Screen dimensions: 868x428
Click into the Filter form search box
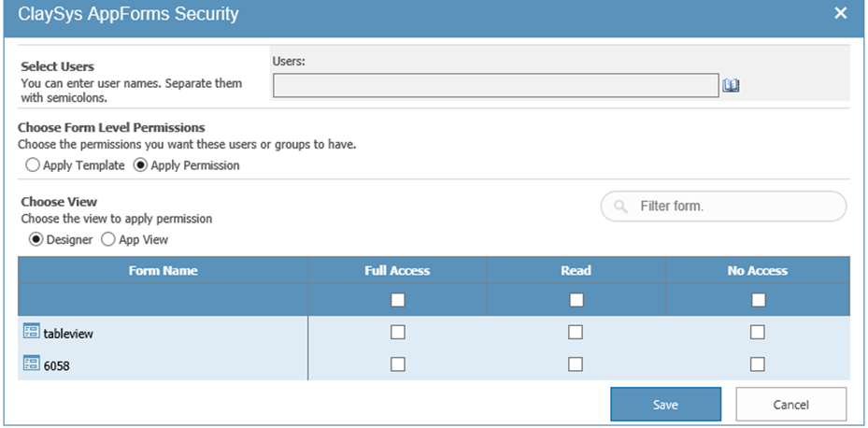tap(723, 207)
